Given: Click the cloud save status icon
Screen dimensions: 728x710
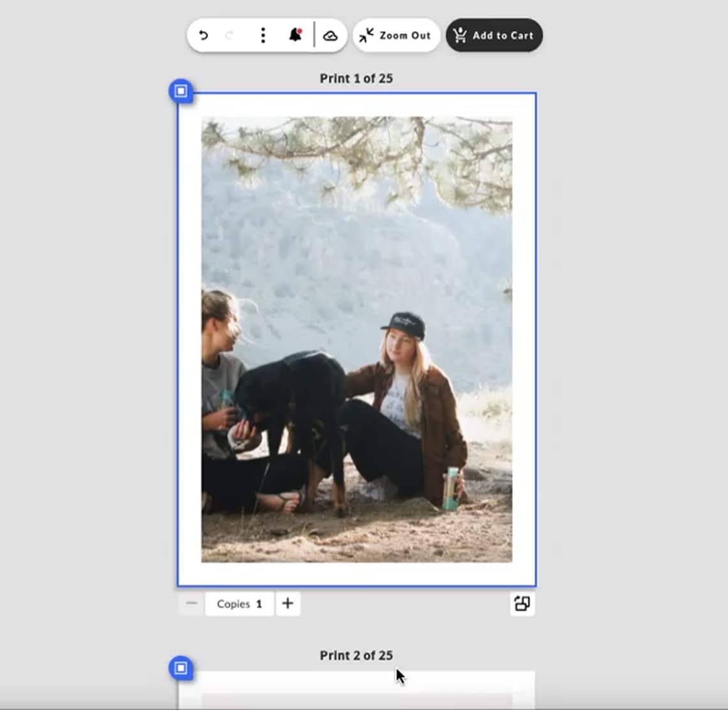Looking at the screenshot, I should pos(330,36).
